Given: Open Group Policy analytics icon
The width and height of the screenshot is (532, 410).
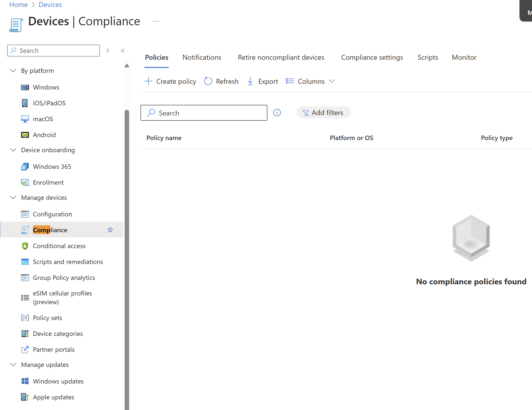Looking at the screenshot, I should click(x=25, y=278).
